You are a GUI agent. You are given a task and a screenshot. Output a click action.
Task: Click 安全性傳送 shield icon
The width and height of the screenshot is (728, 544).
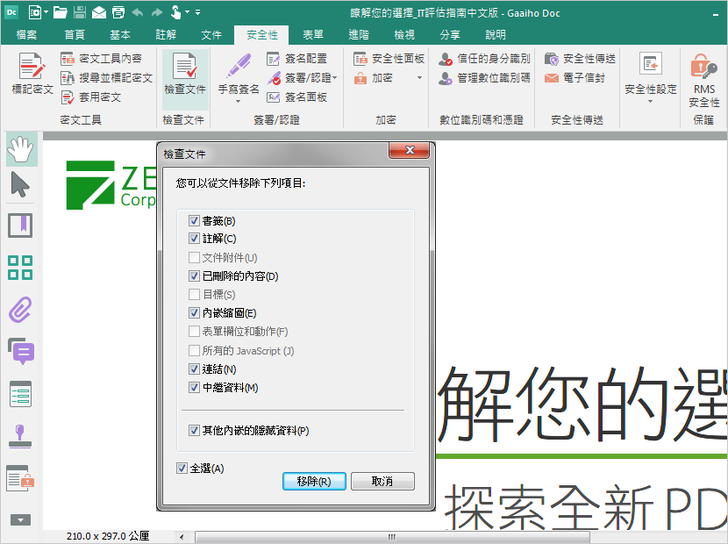click(551, 58)
